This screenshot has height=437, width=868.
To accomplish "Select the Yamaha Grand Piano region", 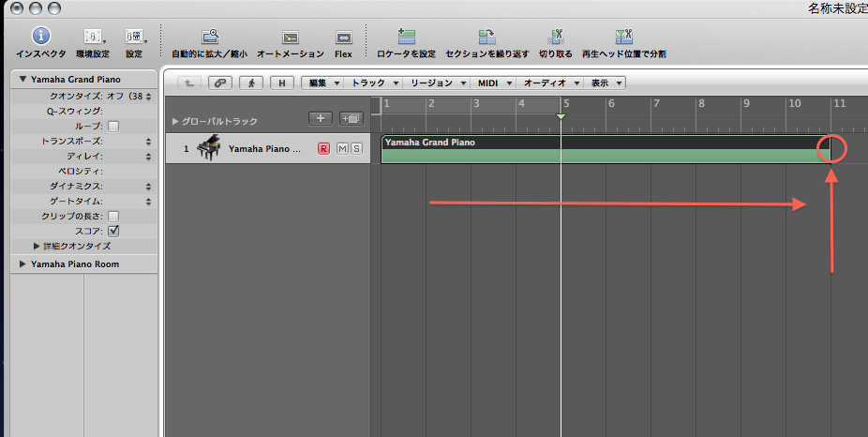I will (606, 149).
